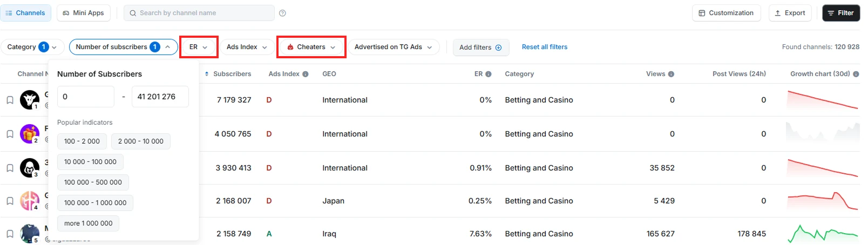Export the channel list
This screenshot has height=245, width=868.
(790, 13)
